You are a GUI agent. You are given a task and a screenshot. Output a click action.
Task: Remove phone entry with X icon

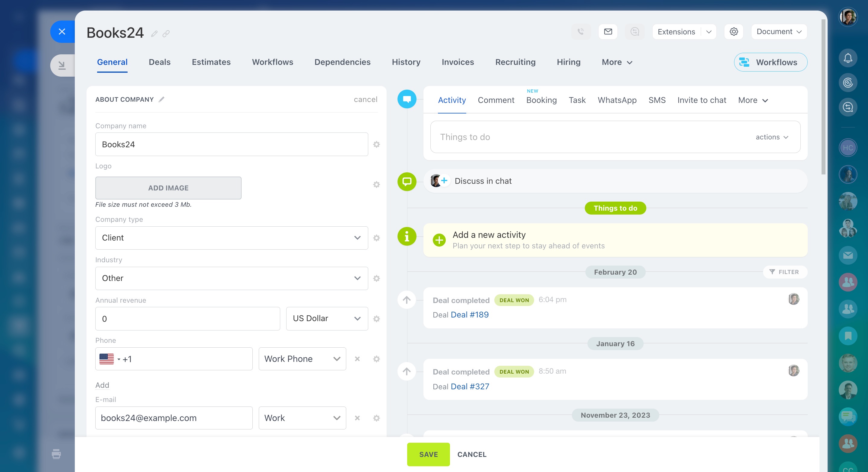(357, 359)
